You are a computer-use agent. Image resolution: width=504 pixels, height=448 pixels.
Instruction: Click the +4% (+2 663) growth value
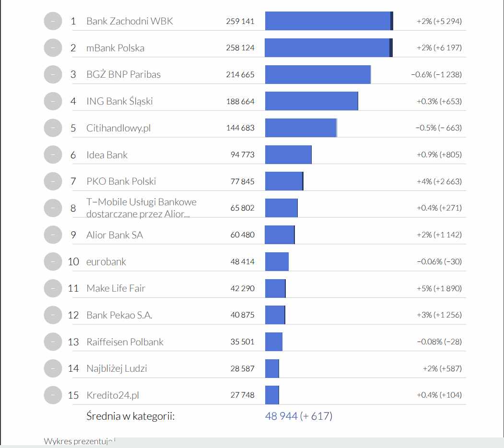439,181
